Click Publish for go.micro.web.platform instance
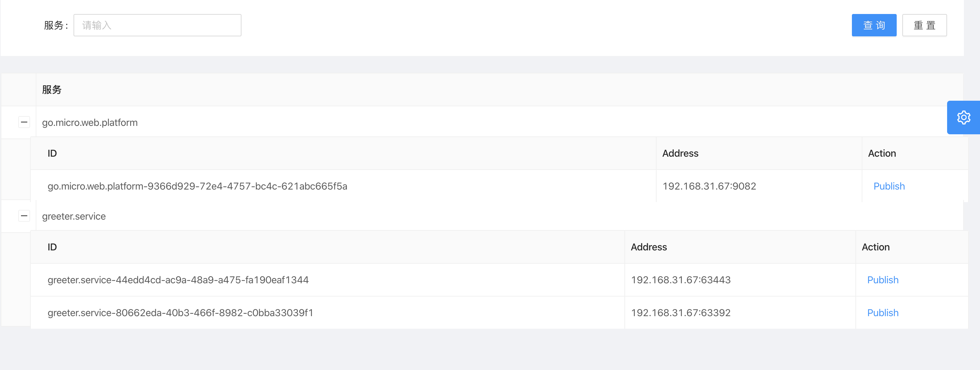This screenshot has width=980, height=370. point(889,186)
